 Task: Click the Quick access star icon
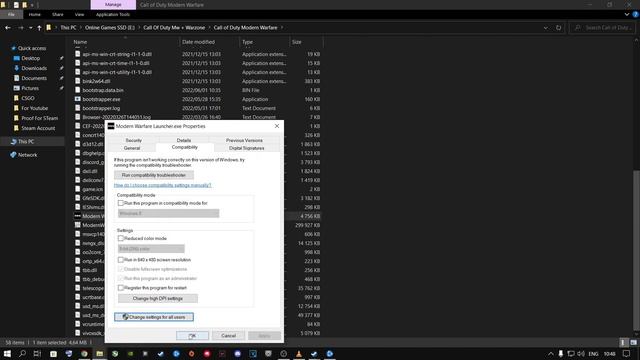click(x=13, y=48)
